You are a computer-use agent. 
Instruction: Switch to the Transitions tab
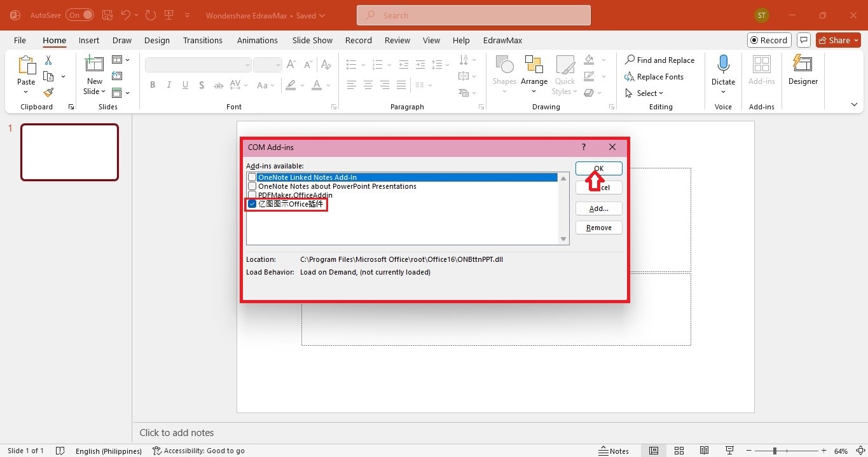[203, 40]
